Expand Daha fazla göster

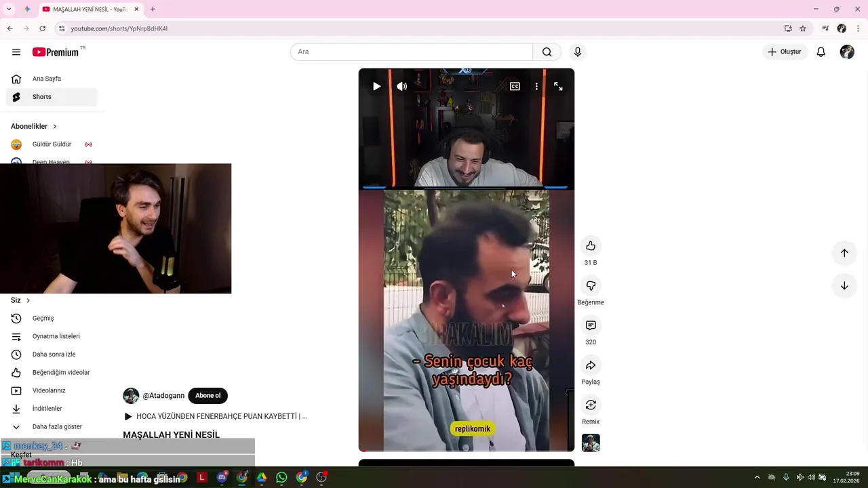point(52,427)
